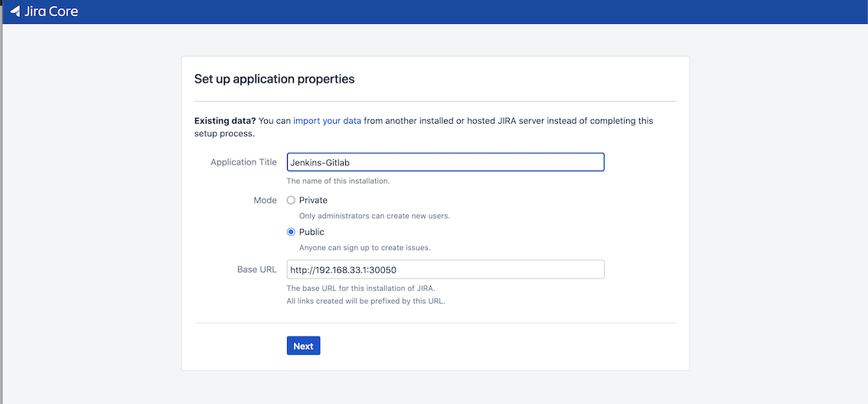
Task: Select the Public mode radio button
Action: [x=291, y=232]
